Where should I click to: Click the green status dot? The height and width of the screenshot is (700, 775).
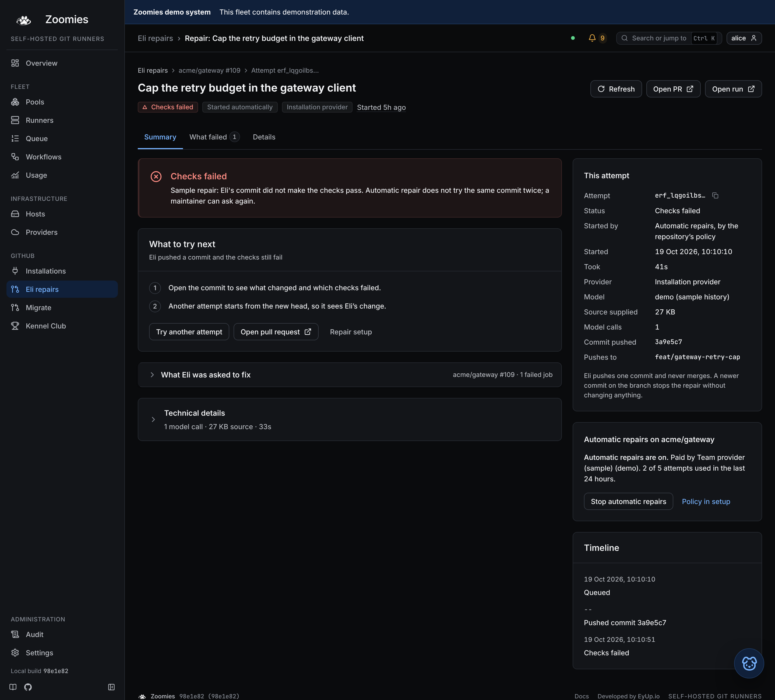click(573, 38)
